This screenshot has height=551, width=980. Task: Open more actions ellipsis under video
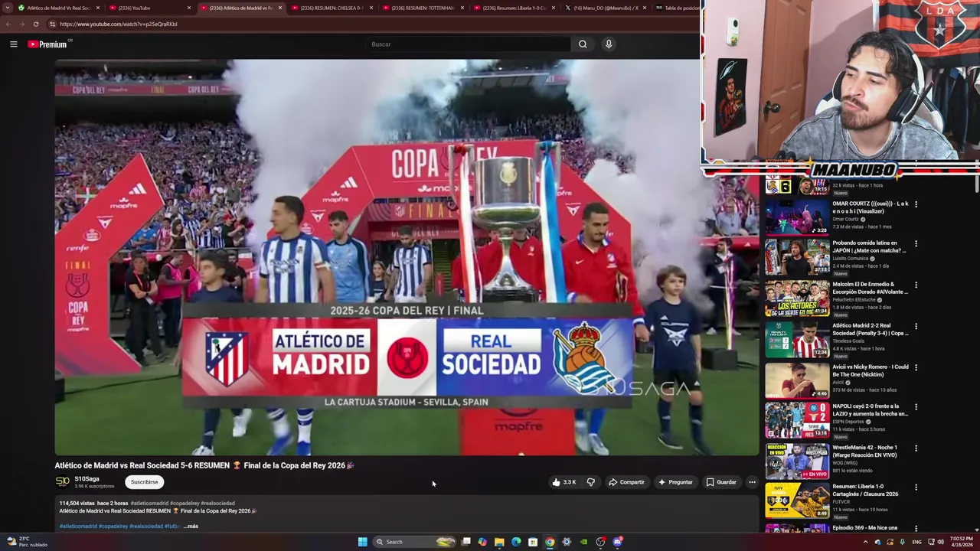(752, 482)
